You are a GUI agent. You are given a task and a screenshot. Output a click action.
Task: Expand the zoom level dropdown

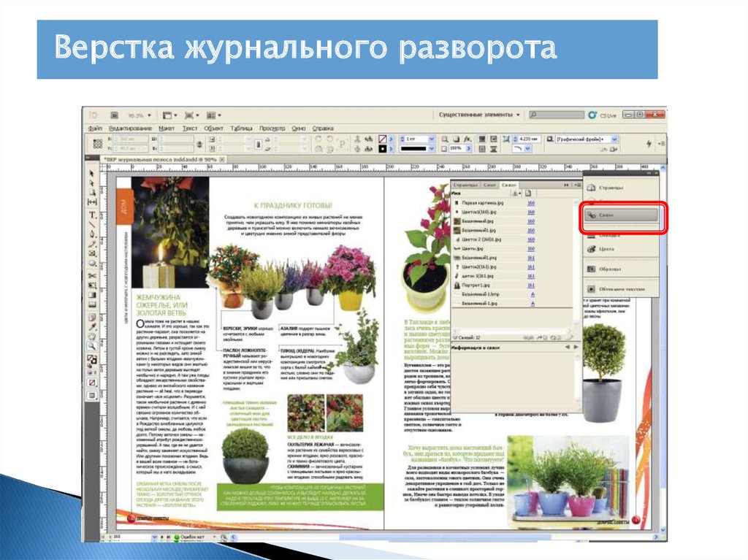[150, 115]
